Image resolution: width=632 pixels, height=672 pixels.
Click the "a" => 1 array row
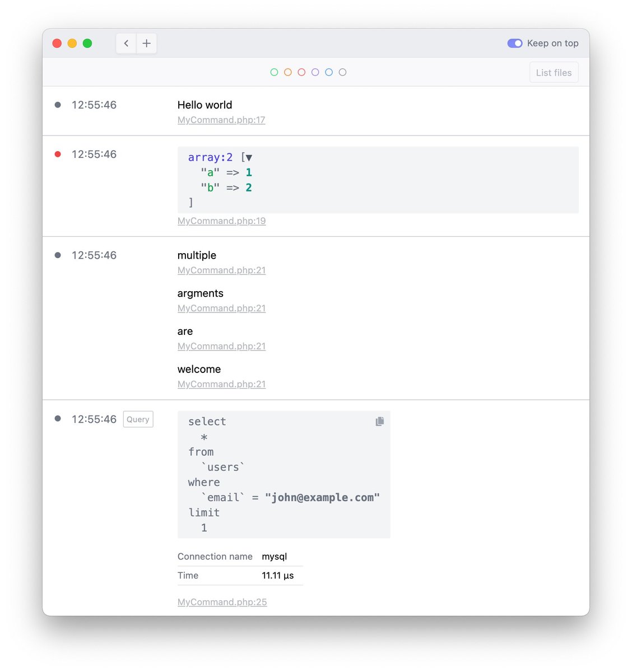coord(226,172)
